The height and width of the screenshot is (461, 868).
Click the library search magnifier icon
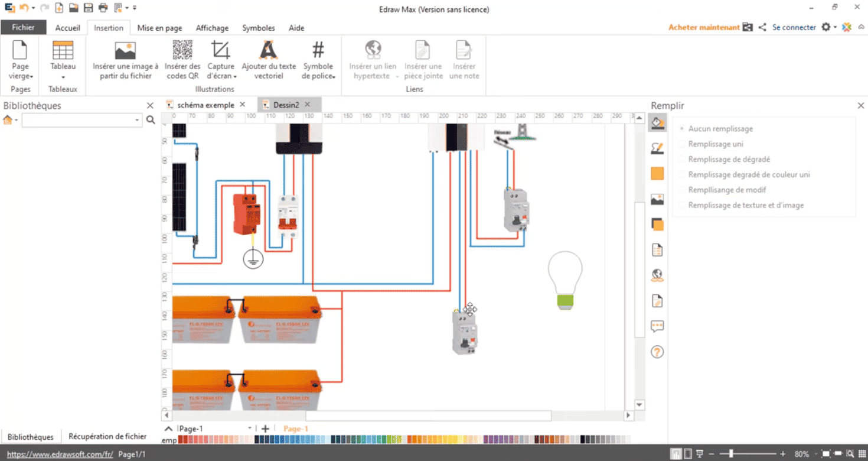tap(151, 120)
